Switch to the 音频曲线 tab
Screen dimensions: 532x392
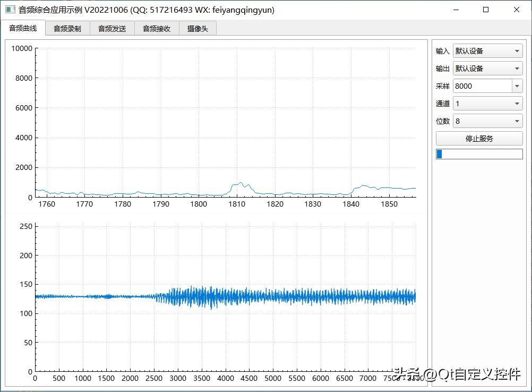pos(23,29)
